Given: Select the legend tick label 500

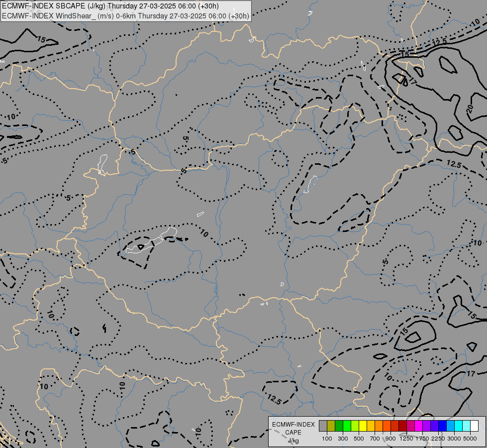Looking at the screenshot, I should tap(359, 439).
